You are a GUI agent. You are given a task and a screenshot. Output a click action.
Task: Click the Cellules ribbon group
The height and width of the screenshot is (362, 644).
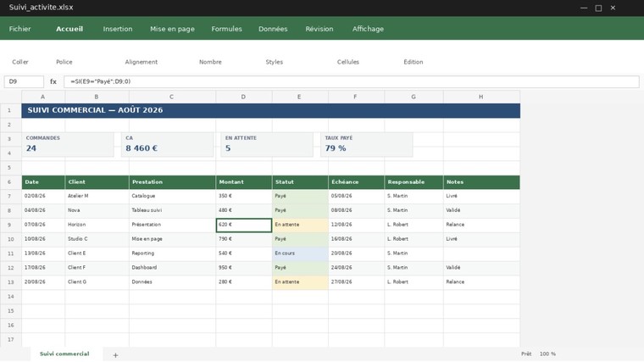click(348, 62)
